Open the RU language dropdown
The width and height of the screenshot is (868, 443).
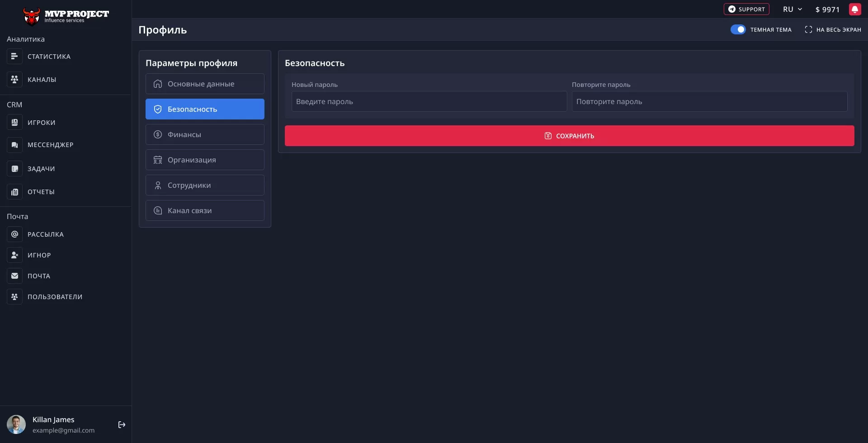pos(788,9)
